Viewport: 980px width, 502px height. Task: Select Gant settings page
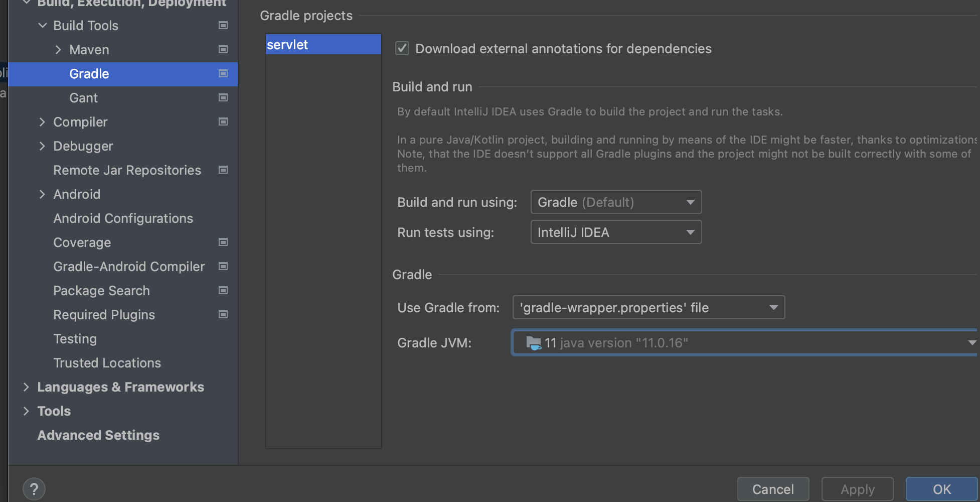83,98
